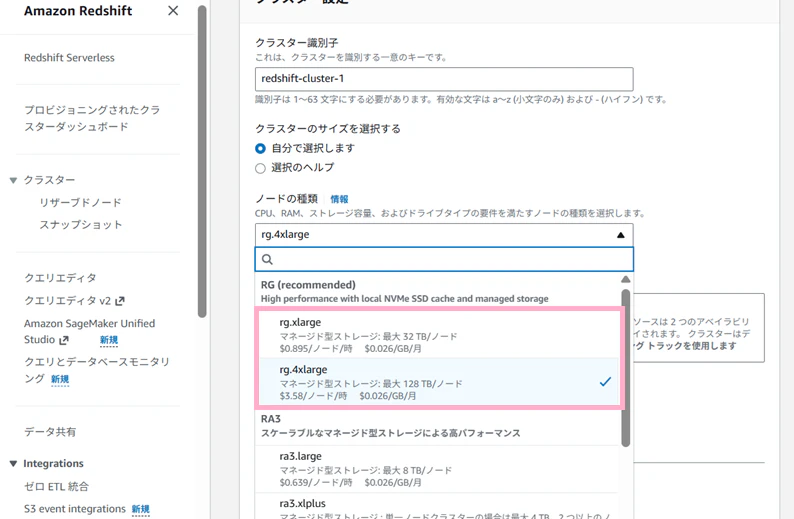This screenshot has width=794, height=519.
Task: Click the クラスター識別子 field with redshift-cluster-1
Action: tap(444, 79)
